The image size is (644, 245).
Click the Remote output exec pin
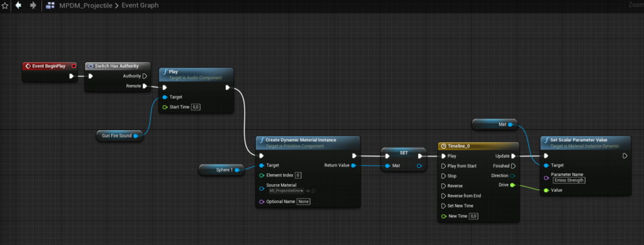(x=145, y=86)
